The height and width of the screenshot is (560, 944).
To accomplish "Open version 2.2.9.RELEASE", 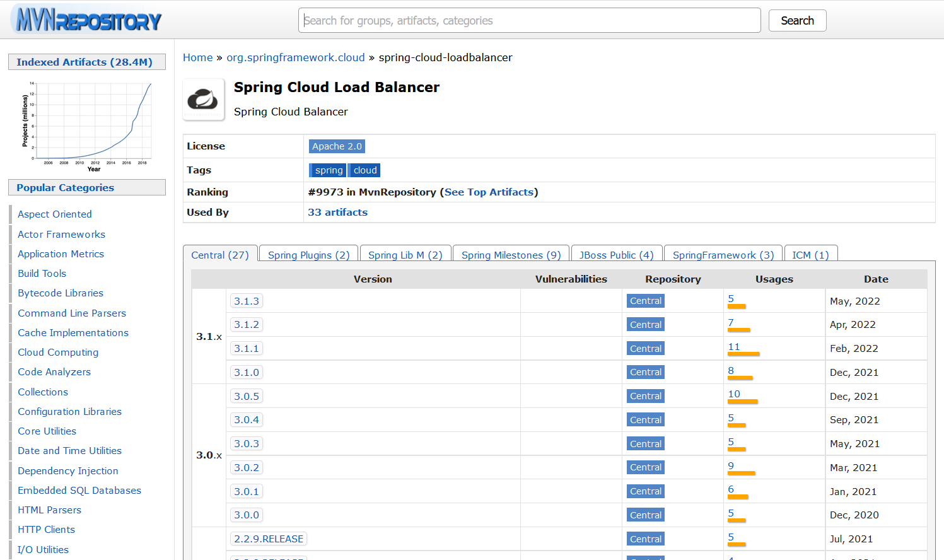I will pos(269,539).
